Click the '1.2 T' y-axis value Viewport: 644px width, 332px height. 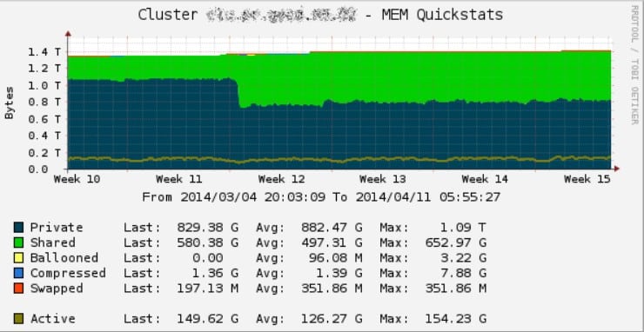tap(44, 68)
